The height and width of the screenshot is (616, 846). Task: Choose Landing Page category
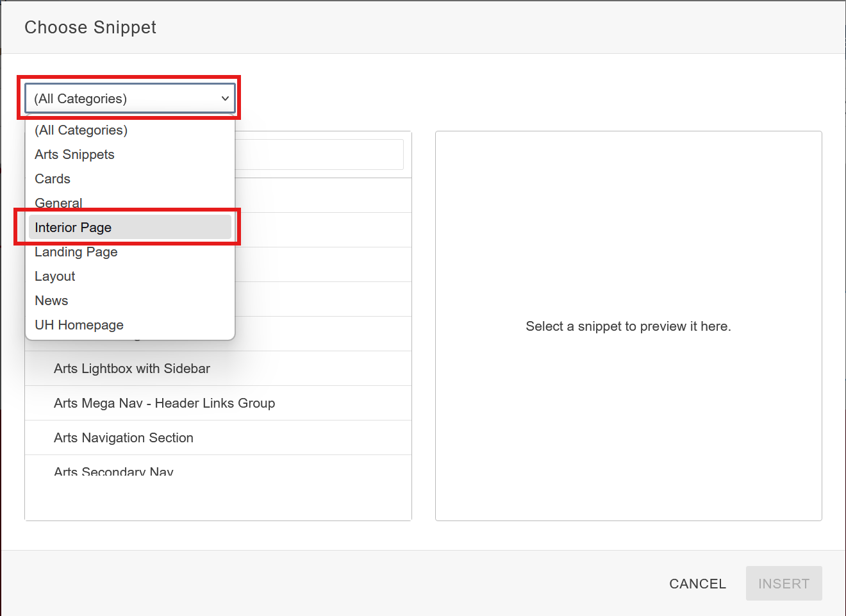click(x=76, y=252)
